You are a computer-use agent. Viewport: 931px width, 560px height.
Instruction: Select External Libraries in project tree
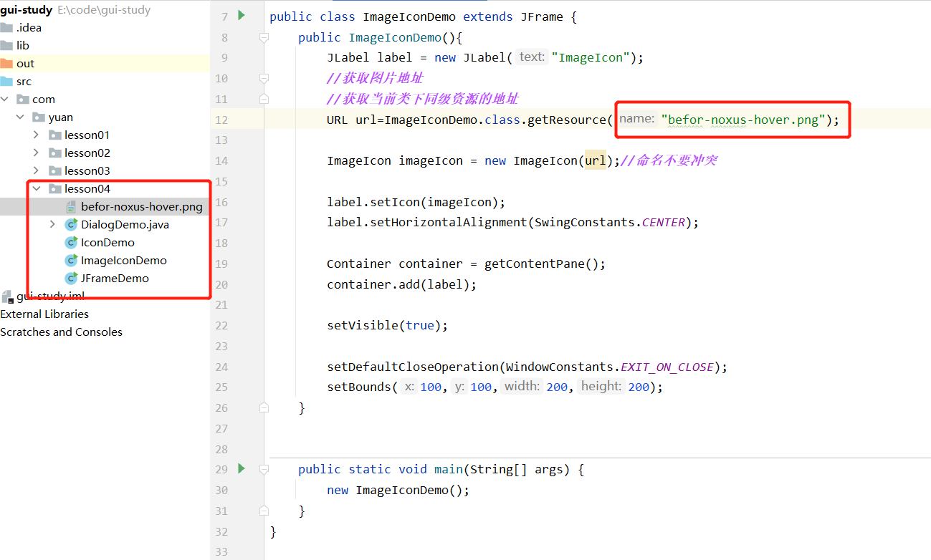[x=44, y=314]
